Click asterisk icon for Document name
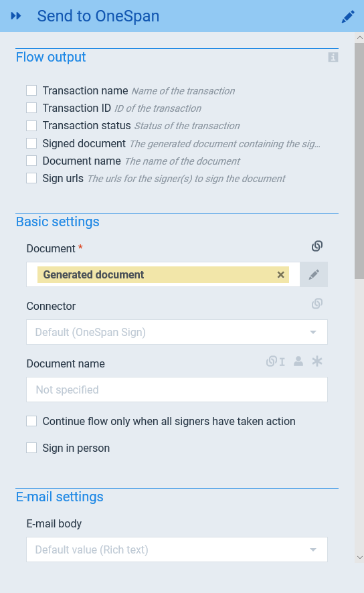Image resolution: width=364 pixels, height=593 pixels. [x=316, y=361]
